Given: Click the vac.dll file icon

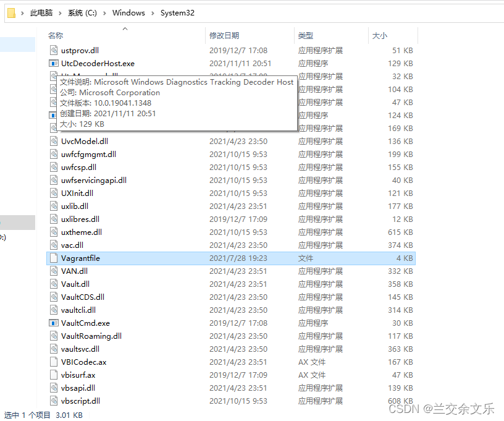Looking at the screenshot, I should click(x=54, y=245).
